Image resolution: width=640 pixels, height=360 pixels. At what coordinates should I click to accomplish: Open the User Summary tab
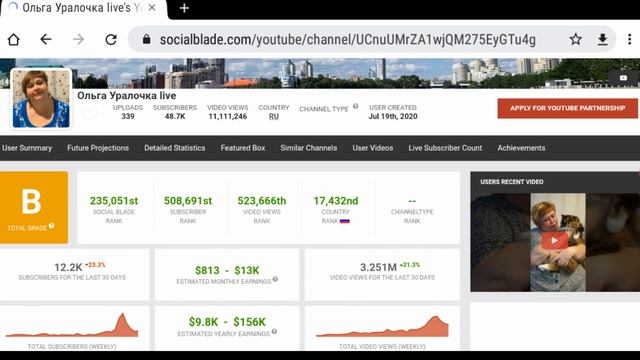(27, 148)
